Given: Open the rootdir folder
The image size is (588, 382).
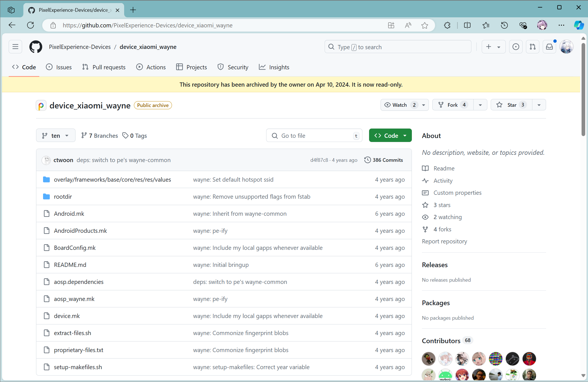Looking at the screenshot, I should (63, 196).
